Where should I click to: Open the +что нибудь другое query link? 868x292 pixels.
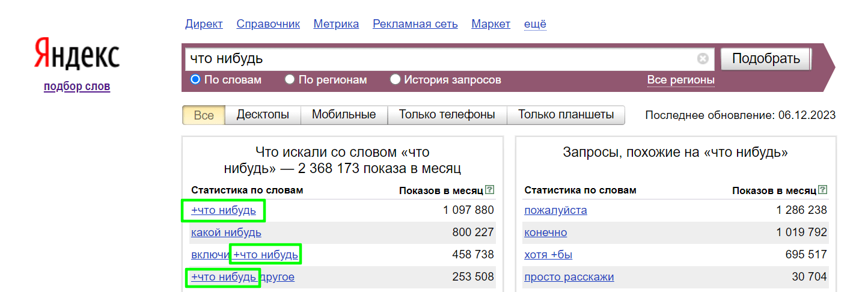pyautogui.click(x=243, y=277)
